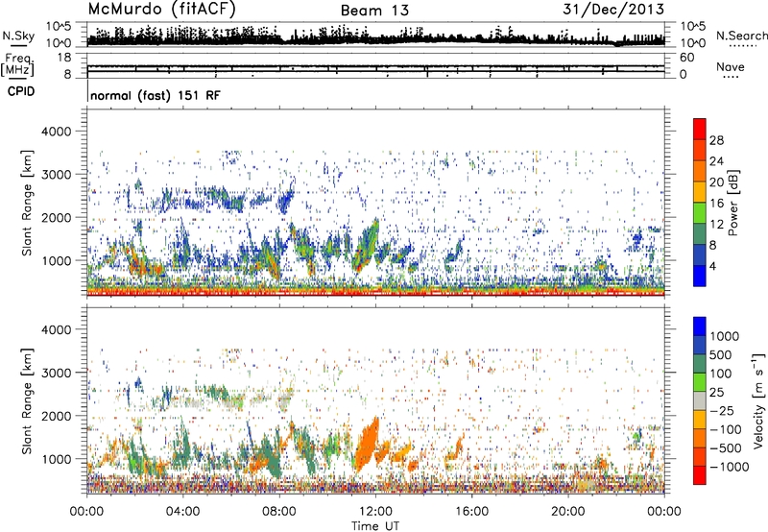
Task: Click the velocity colorbar tick label '-500'
Action: point(726,448)
